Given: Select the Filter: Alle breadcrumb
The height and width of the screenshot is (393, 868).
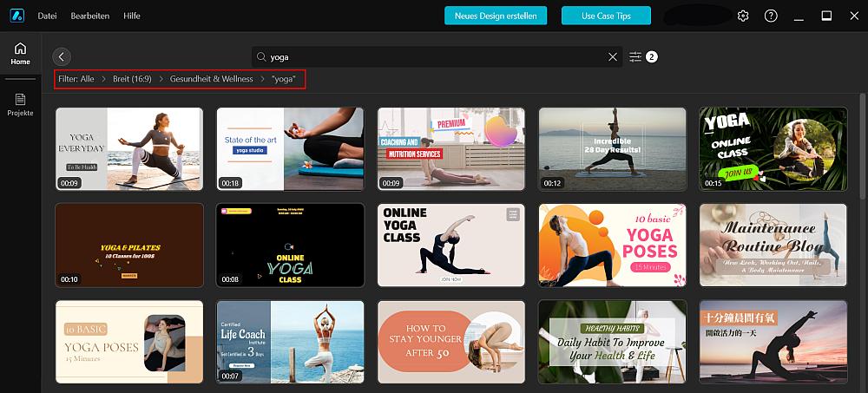Looking at the screenshot, I should tap(76, 79).
